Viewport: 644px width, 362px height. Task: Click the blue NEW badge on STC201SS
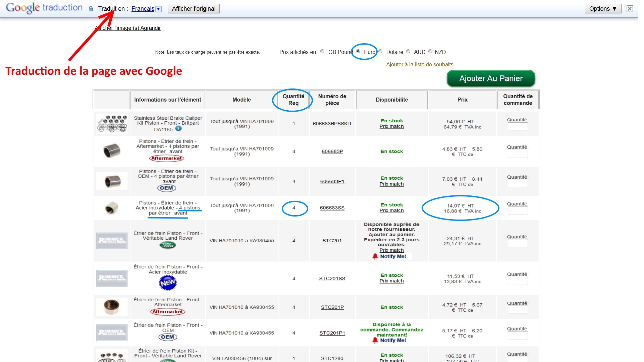168,283
